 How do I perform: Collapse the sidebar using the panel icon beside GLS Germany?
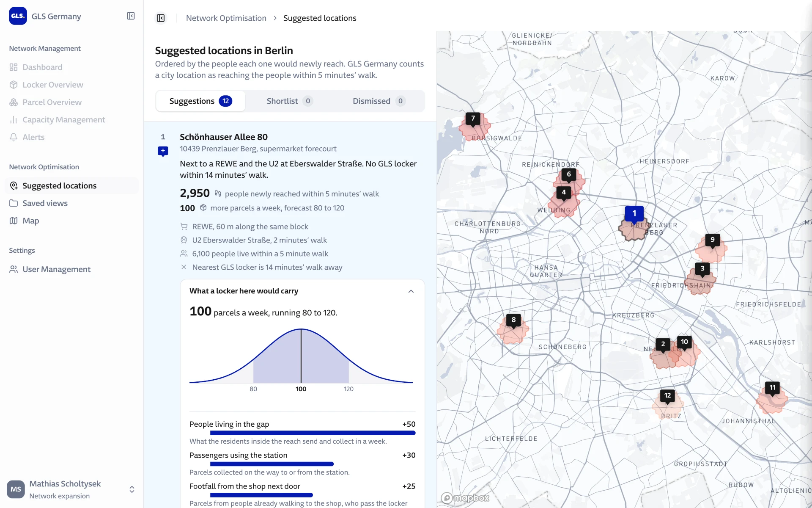[x=131, y=16]
